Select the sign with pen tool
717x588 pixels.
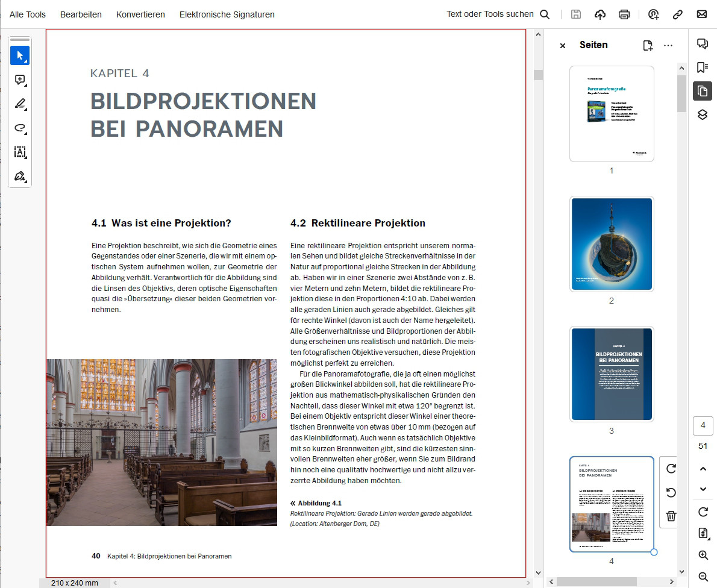point(20,176)
